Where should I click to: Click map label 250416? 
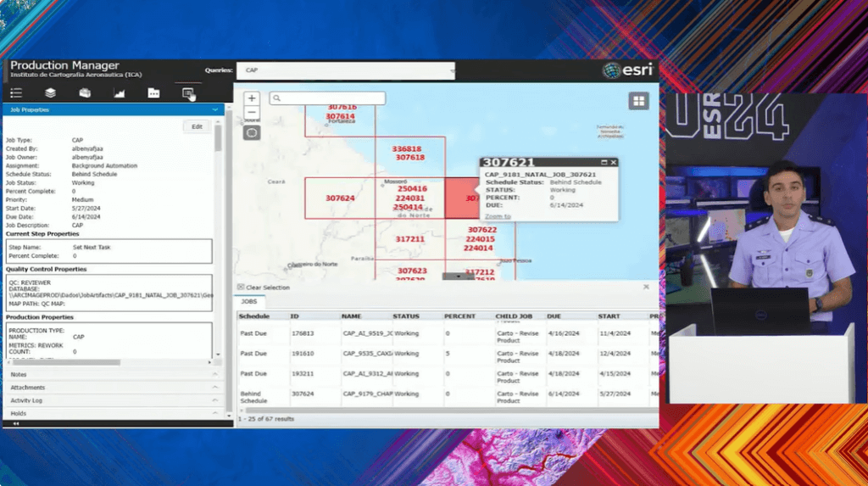click(413, 189)
